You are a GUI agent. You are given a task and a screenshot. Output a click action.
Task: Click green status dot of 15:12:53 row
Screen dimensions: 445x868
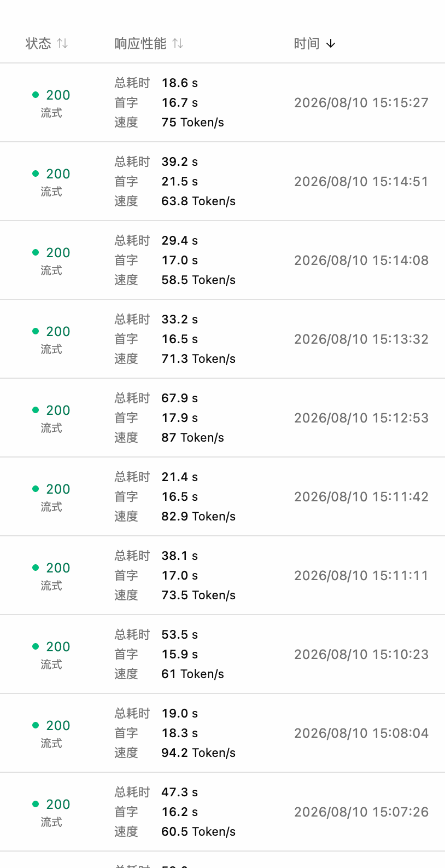click(36, 410)
